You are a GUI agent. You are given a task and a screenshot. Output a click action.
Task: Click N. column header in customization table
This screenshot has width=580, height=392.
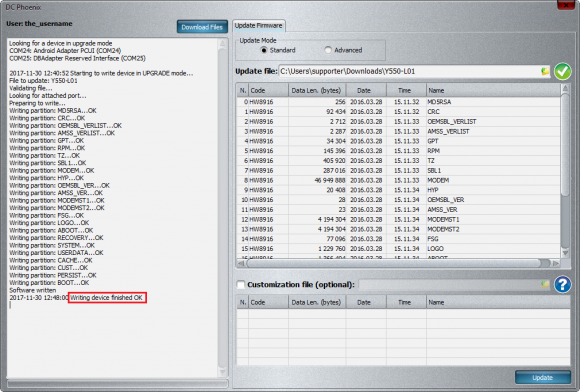[243, 302]
